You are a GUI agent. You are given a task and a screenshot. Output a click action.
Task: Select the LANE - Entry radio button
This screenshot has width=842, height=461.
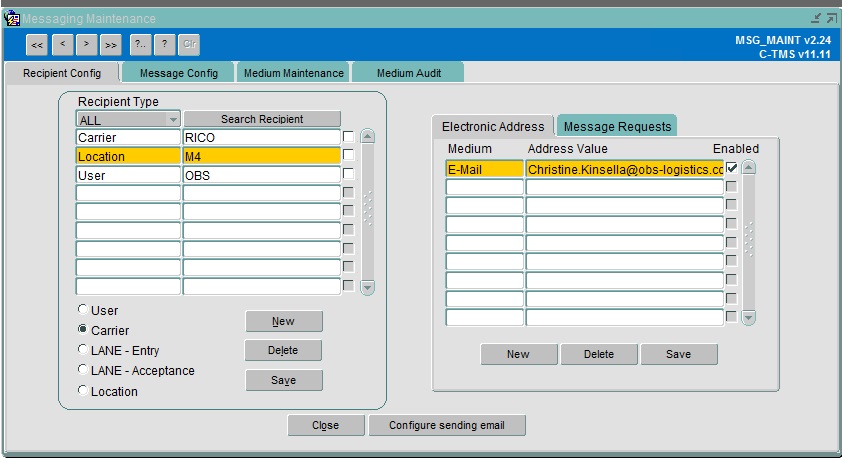coord(83,349)
